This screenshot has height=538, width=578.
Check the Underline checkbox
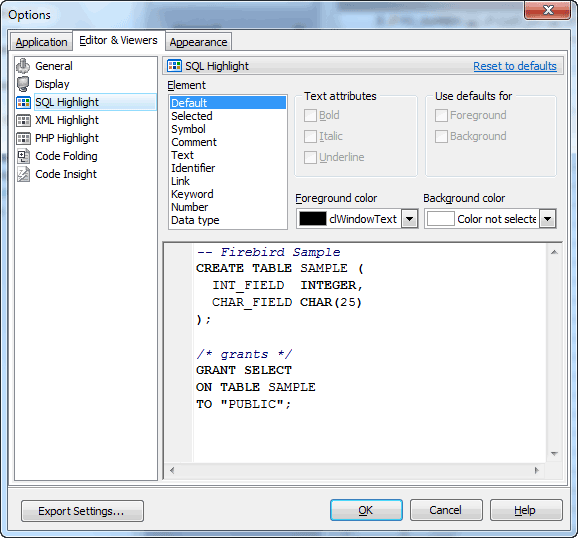point(310,157)
